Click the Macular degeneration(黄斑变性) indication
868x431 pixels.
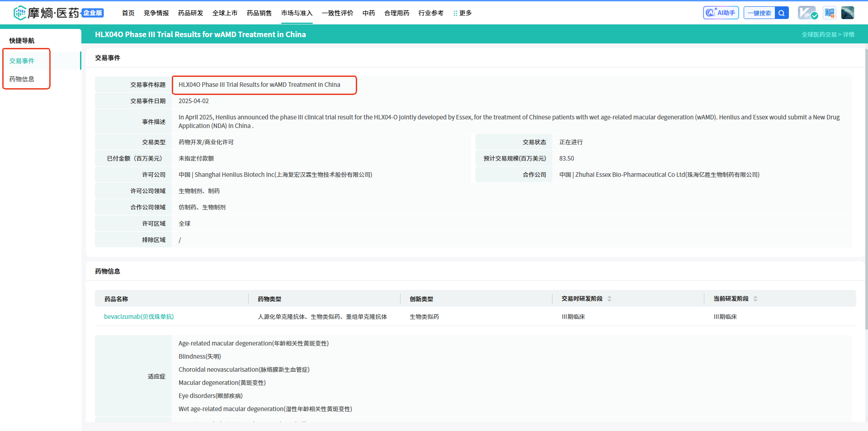click(222, 383)
